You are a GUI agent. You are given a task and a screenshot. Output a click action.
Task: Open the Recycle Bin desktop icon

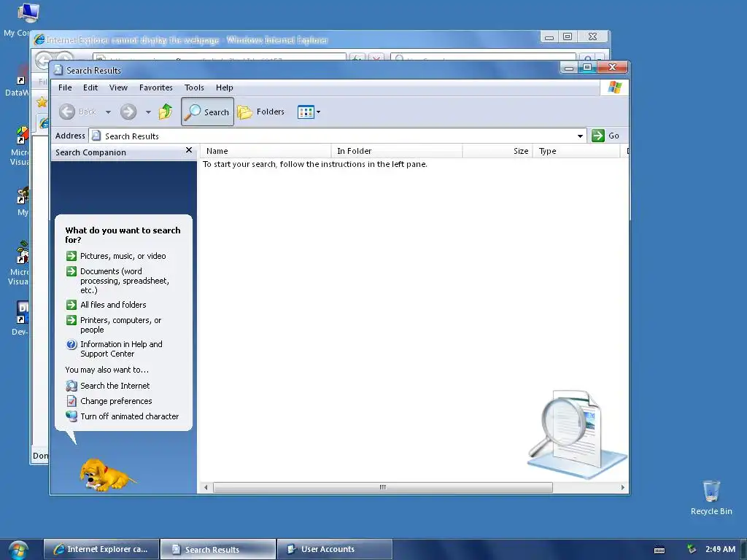point(711,498)
